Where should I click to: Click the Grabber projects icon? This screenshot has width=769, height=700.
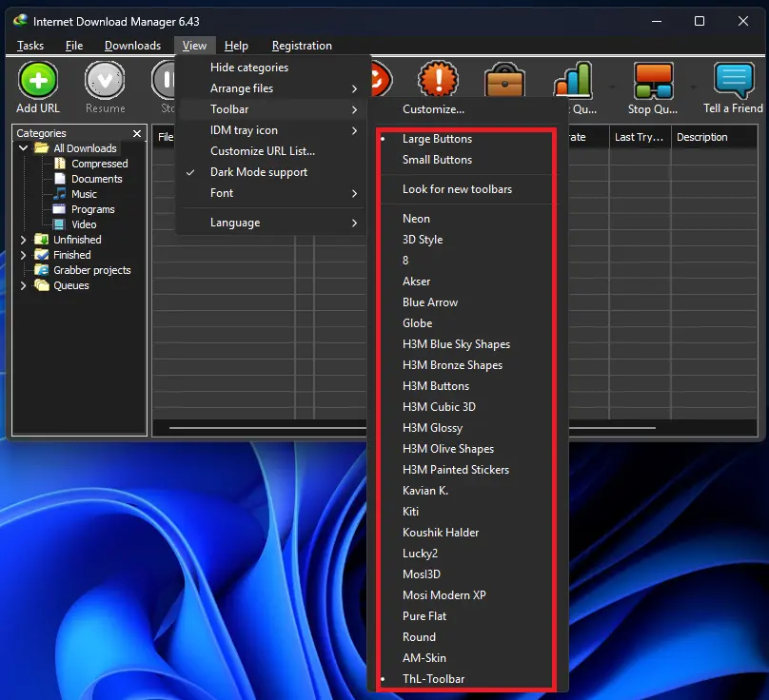(x=42, y=269)
